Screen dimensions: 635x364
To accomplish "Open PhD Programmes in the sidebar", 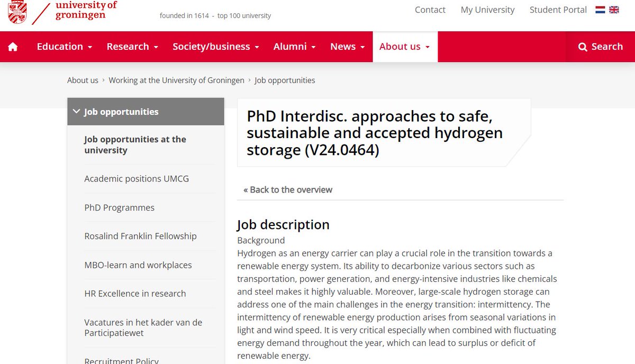I will click(120, 207).
